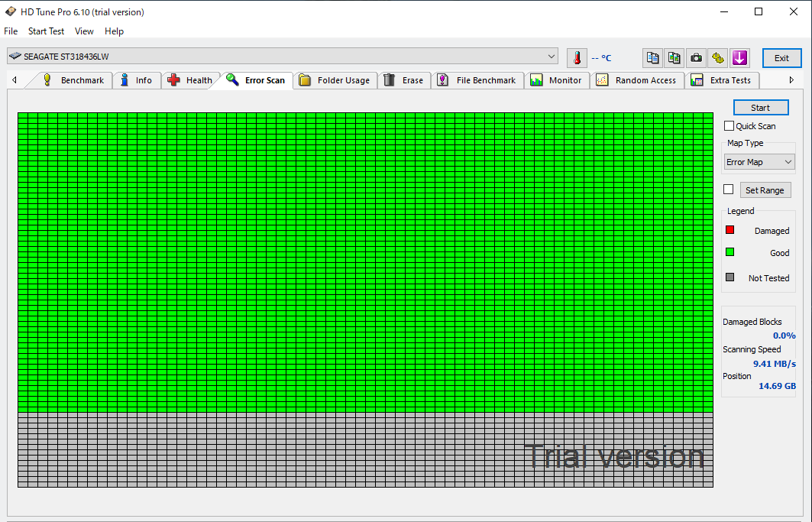Open the Map Type dropdown
The image size is (812, 522).
tap(759, 162)
